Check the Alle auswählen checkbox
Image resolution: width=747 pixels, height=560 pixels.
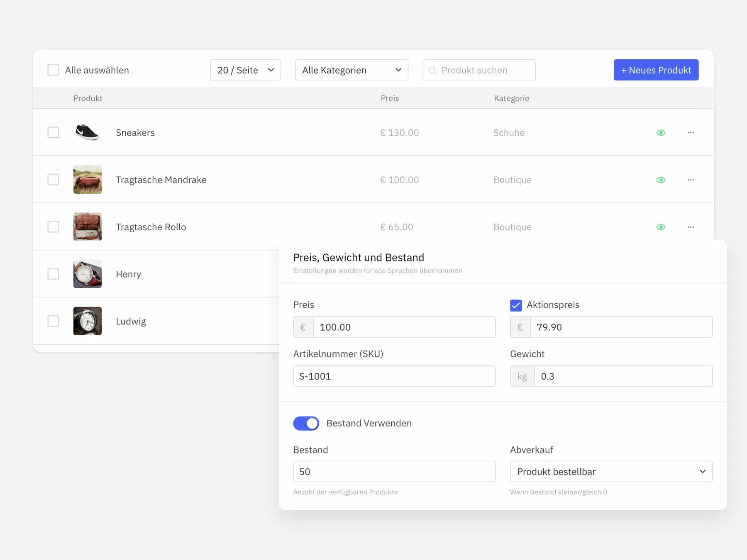[x=53, y=70]
